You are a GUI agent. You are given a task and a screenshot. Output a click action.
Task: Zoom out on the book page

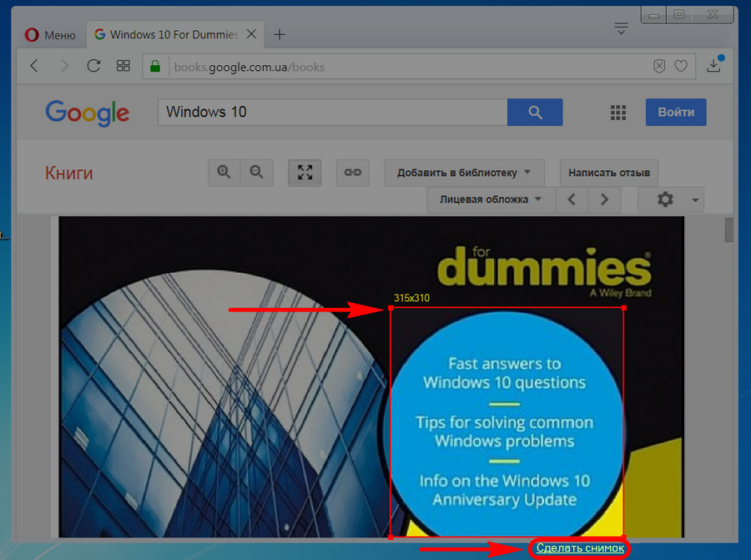pos(257,173)
